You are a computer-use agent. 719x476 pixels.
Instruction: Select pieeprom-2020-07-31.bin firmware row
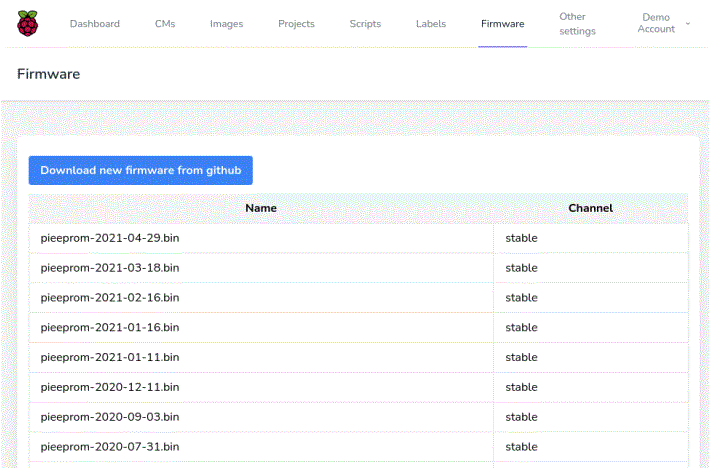pos(110,446)
